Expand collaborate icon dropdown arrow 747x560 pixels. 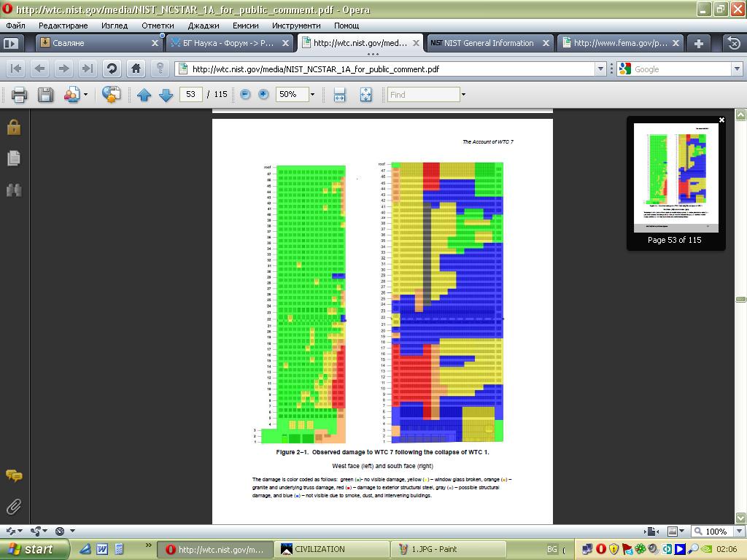(x=86, y=95)
